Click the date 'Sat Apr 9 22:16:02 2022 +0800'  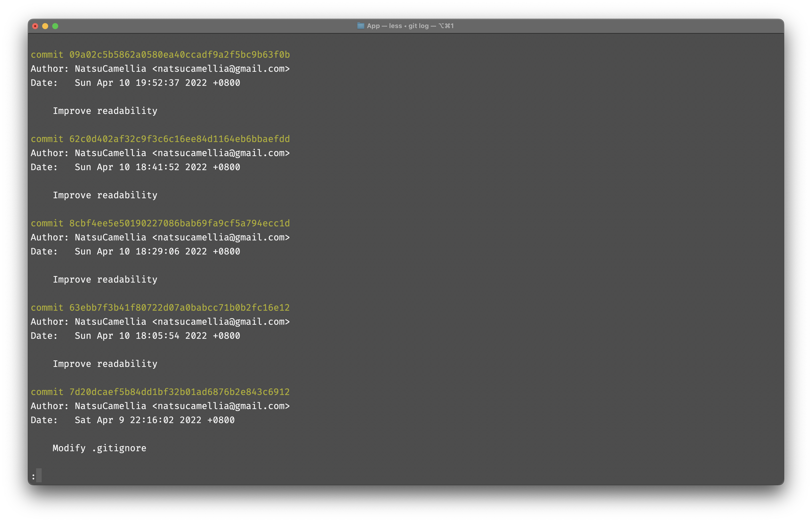155,420
